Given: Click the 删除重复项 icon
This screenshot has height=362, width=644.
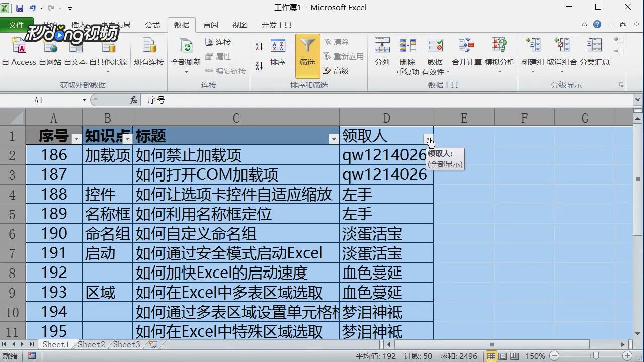Looking at the screenshot, I should pyautogui.click(x=408, y=45).
